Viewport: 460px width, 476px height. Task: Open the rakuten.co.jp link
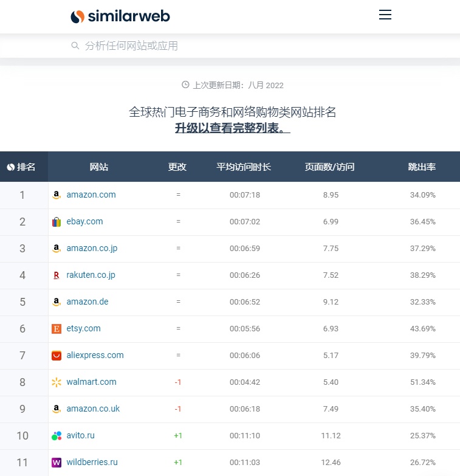(x=91, y=275)
